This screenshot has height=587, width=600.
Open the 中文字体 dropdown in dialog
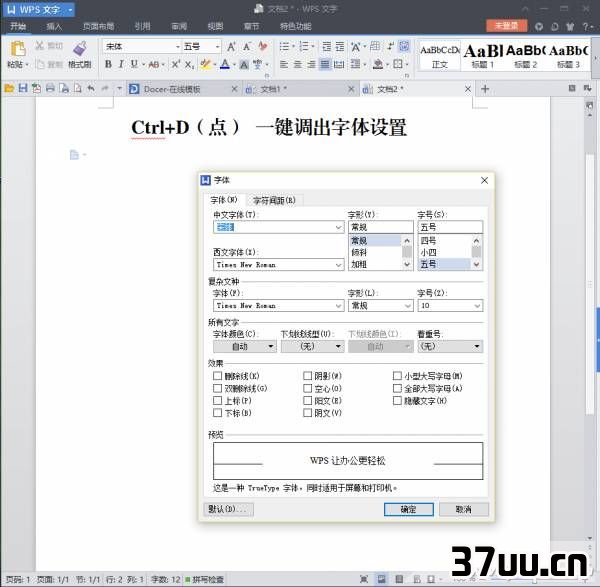coord(338,227)
